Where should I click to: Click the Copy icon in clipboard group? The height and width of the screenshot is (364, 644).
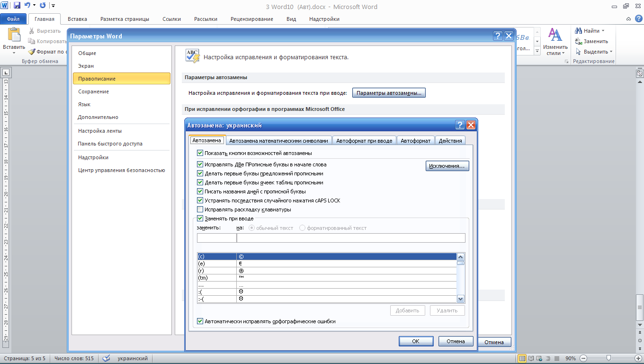pos(32,41)
